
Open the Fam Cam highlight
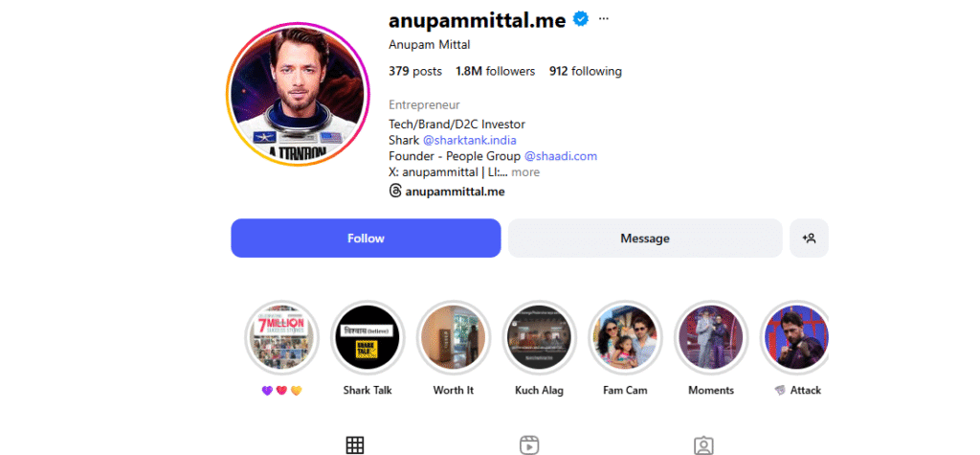coord(625,338)
